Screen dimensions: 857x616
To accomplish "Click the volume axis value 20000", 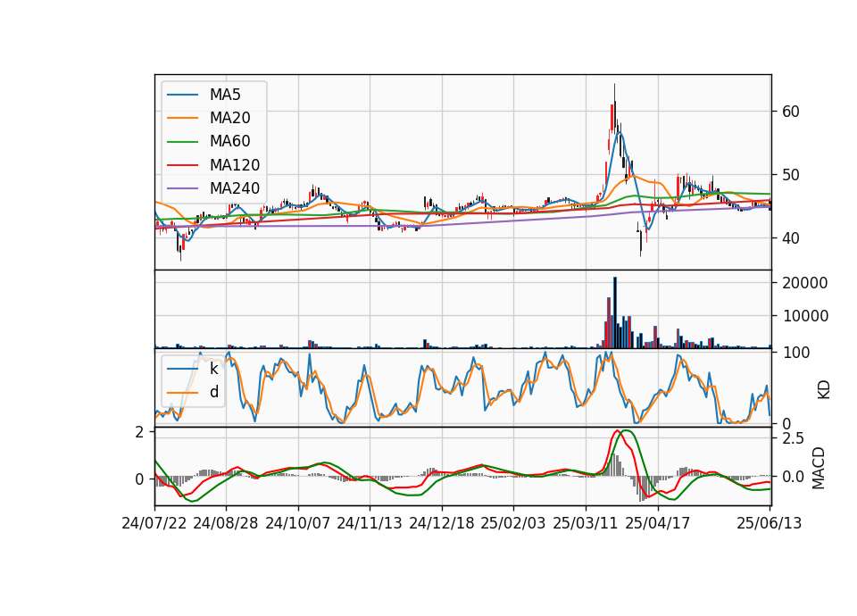I will [x=805, y=283].
